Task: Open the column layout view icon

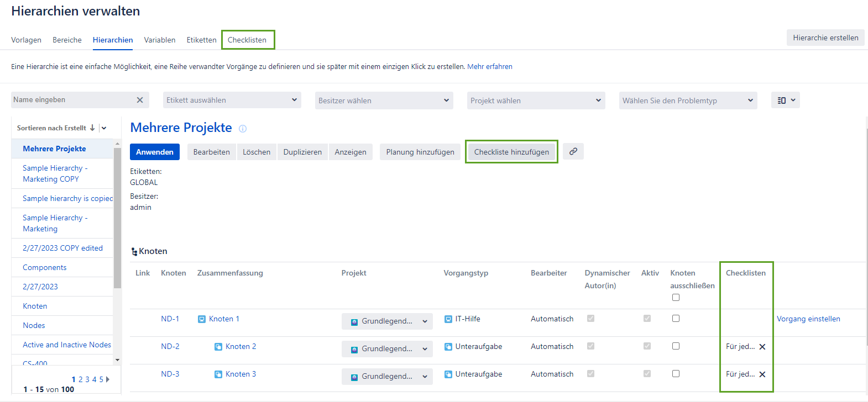Action: pyautogui.click(x=785, y=100)
